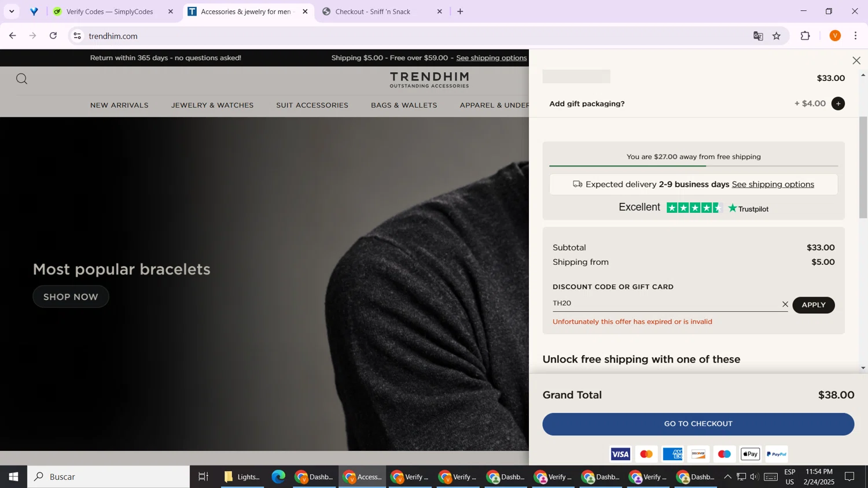Screen dimensions: 868x488
Task: Add gift packaging with the plus icon
Action: coord(838,103)
